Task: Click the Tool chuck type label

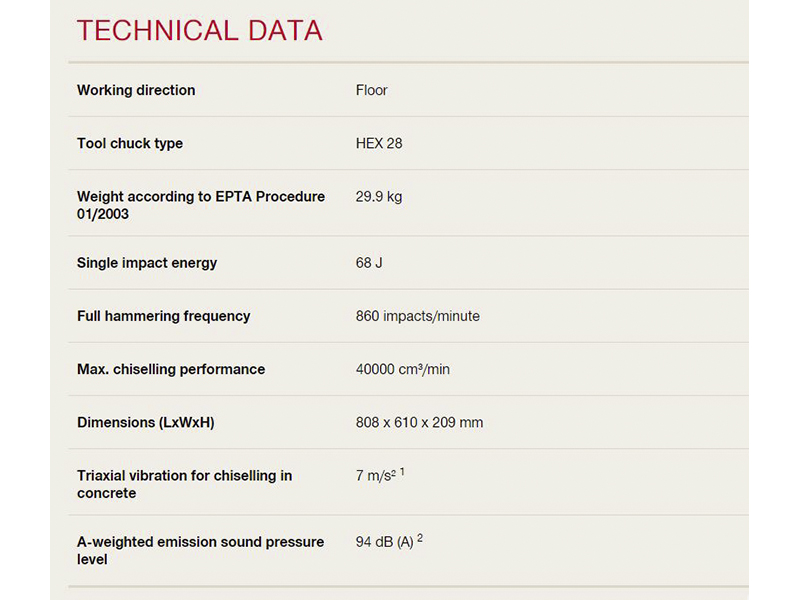Action: click(x=130, y=143)
